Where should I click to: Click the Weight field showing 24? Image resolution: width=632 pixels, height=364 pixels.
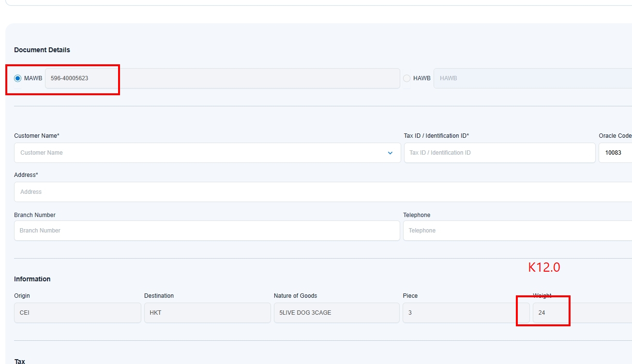(x=581, y=313)
